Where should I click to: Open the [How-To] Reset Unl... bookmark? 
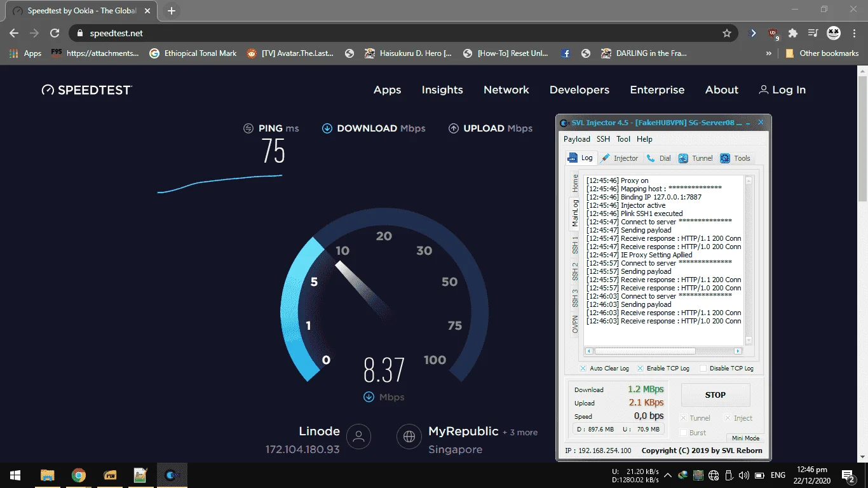[506, 53]
